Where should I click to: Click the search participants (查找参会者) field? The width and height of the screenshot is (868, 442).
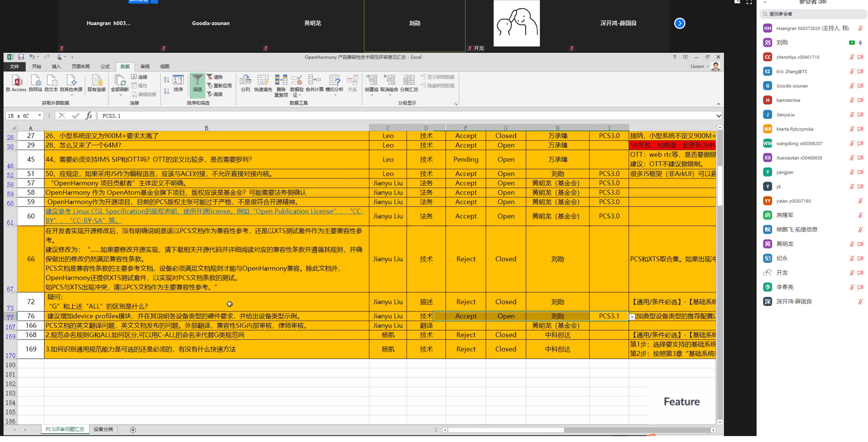click(x=813, y=14)
